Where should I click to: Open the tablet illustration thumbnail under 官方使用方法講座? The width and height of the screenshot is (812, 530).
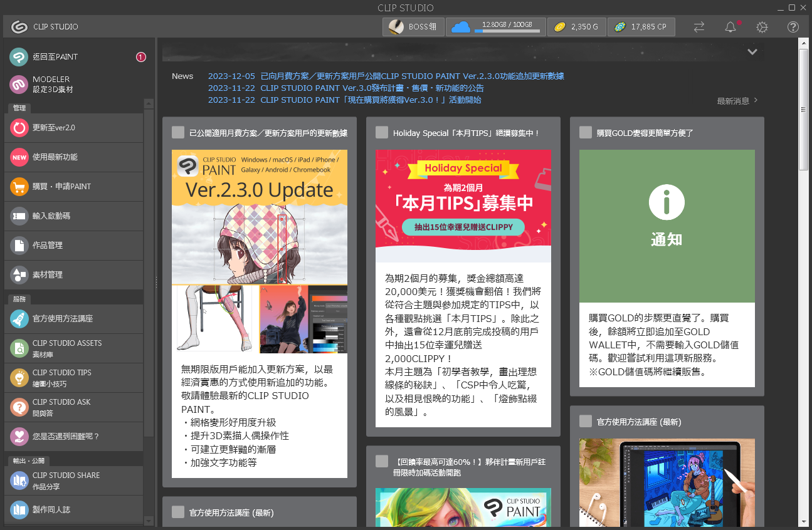(x=667, y=482)
